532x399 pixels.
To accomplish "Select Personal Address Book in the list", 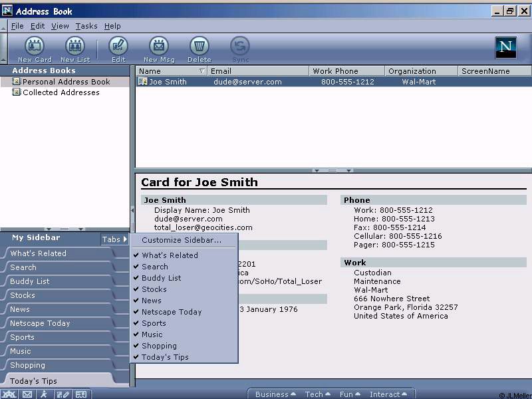I will tap(65, 81).
